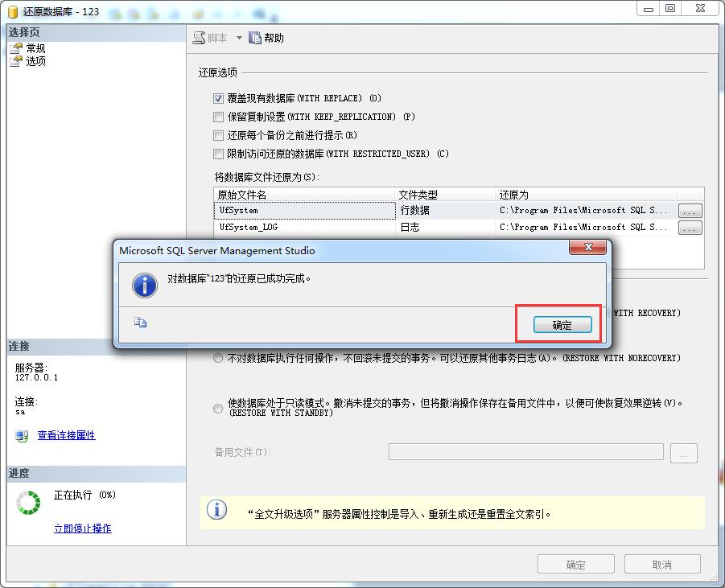Click the UfSystem restore path cell
This screenshot has height=588, width=725.
[586, 210]
